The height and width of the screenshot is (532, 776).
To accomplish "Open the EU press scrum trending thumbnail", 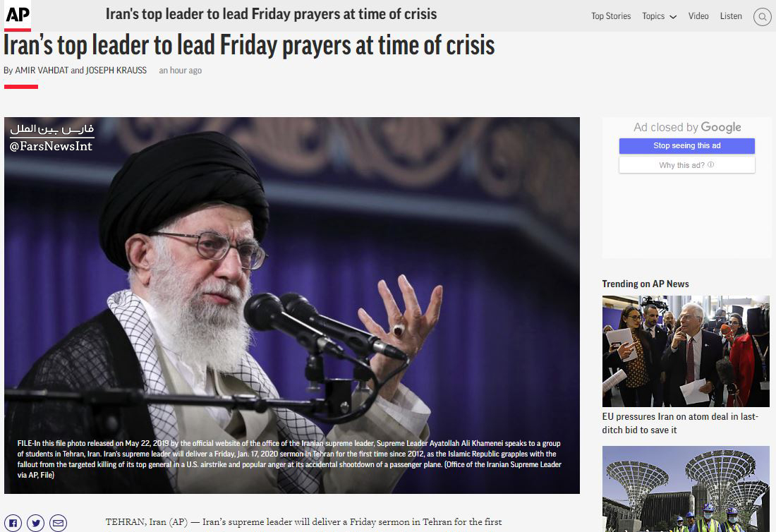I will [x=686, y=351].
